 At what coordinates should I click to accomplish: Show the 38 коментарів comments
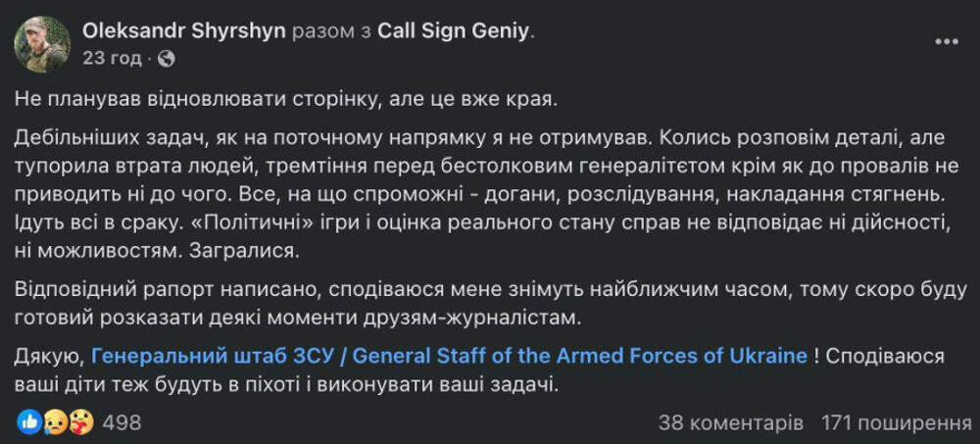[731, 423]
